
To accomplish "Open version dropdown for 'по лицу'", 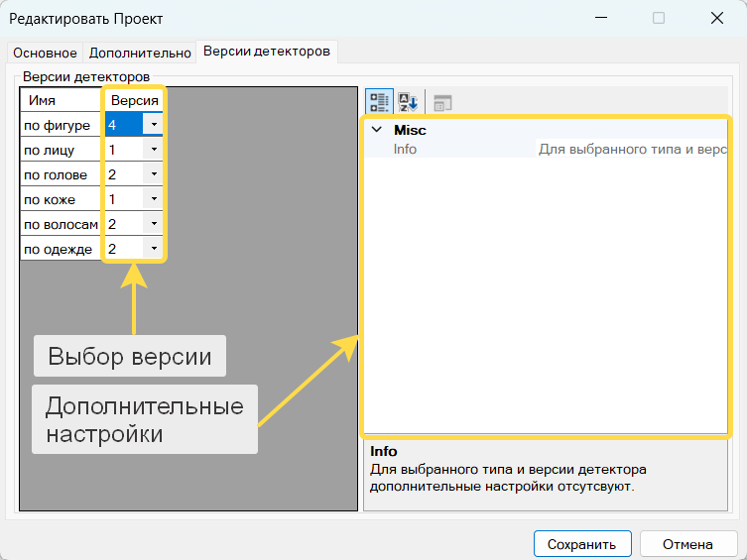I will pyautogui.click(x=154, y=150).
